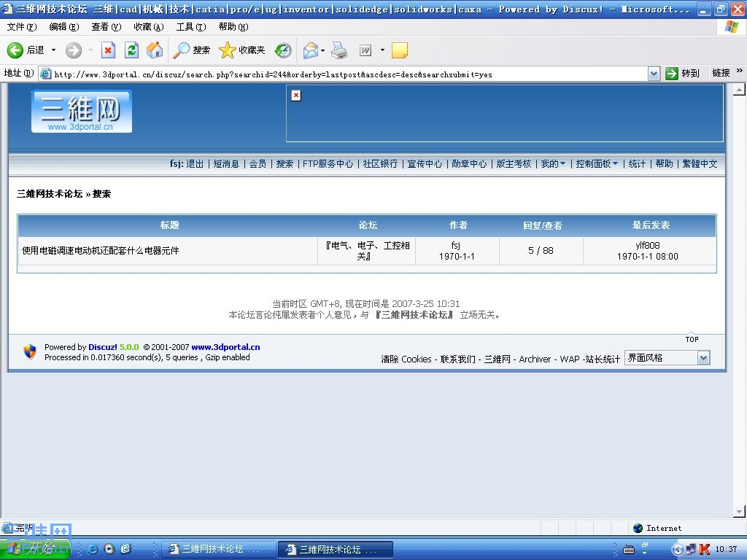
Task: Click the red K icon in system tray
Action: tap(705, 549)
